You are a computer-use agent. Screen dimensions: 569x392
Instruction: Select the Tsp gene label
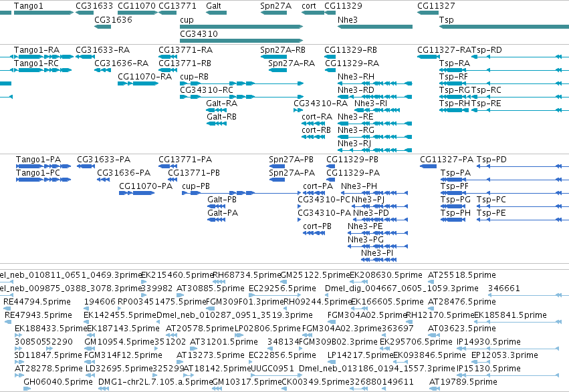click(x=446, y=19)
